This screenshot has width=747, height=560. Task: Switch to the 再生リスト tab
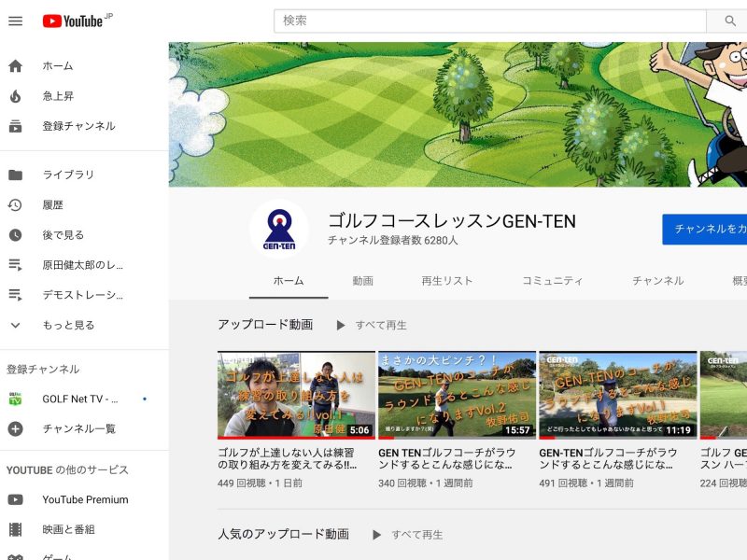click(447, 281)
